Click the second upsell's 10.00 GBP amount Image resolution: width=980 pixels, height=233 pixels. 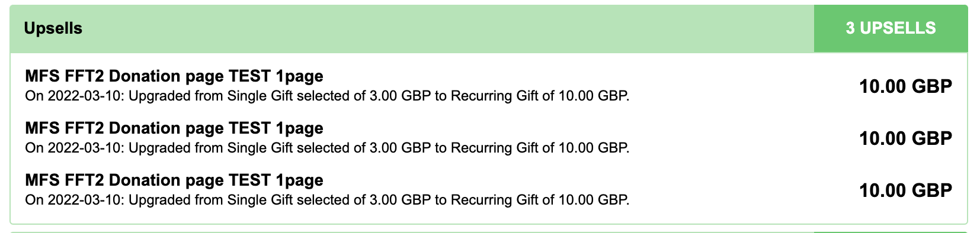(906, 139)
